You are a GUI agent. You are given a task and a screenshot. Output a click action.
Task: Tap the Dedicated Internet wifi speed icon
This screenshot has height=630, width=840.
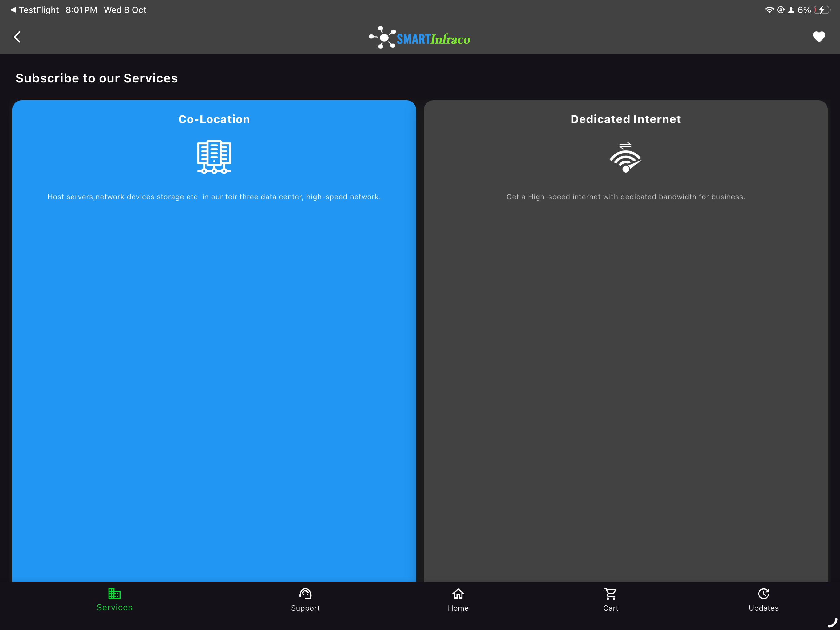click(625, 157)
